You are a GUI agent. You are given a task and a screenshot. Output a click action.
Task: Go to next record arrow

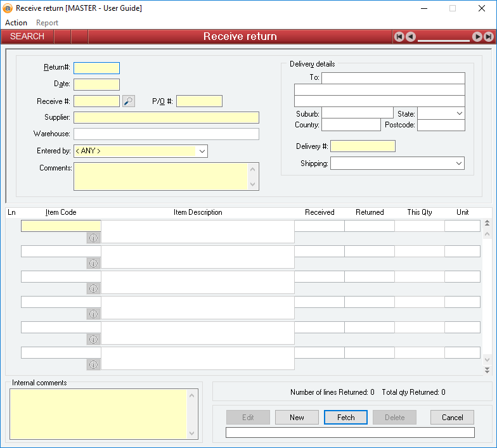(477, 37)
